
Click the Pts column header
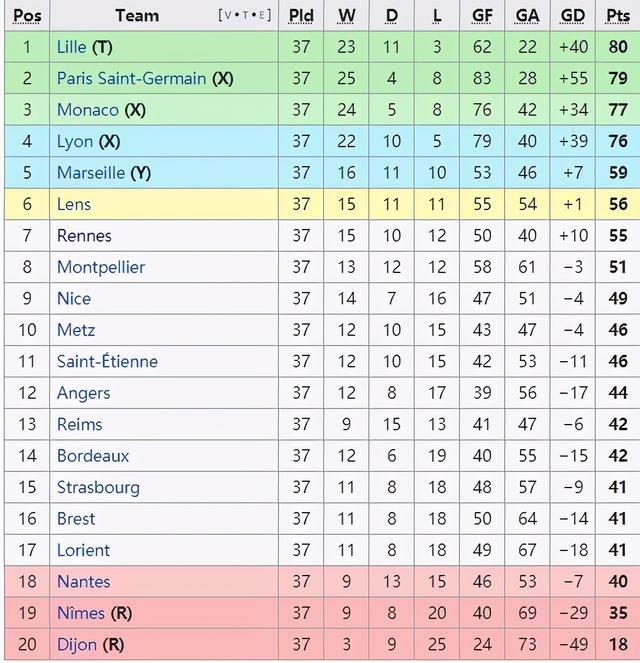click(x=618, y=16)
